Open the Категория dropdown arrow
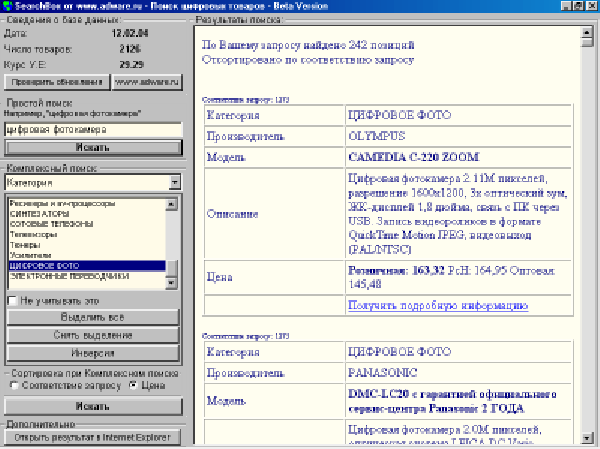600x449 pixels. 175,183
